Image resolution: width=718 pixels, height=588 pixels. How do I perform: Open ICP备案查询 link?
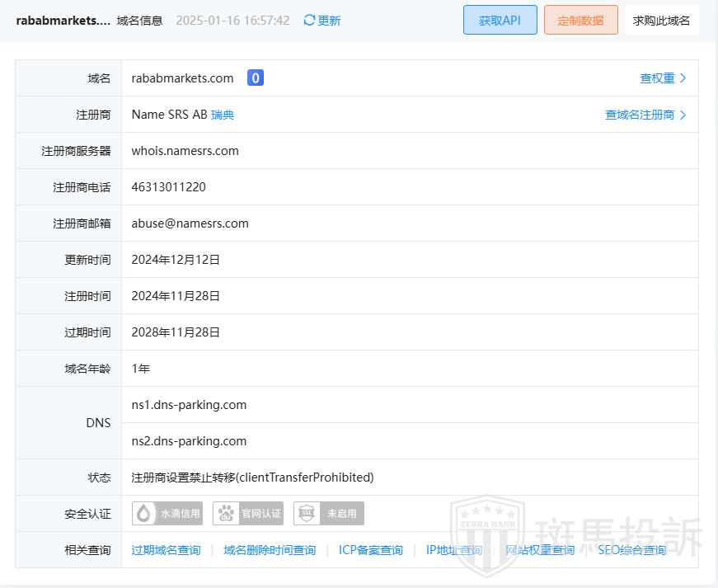pyautogui.click(x=371, y=550)
